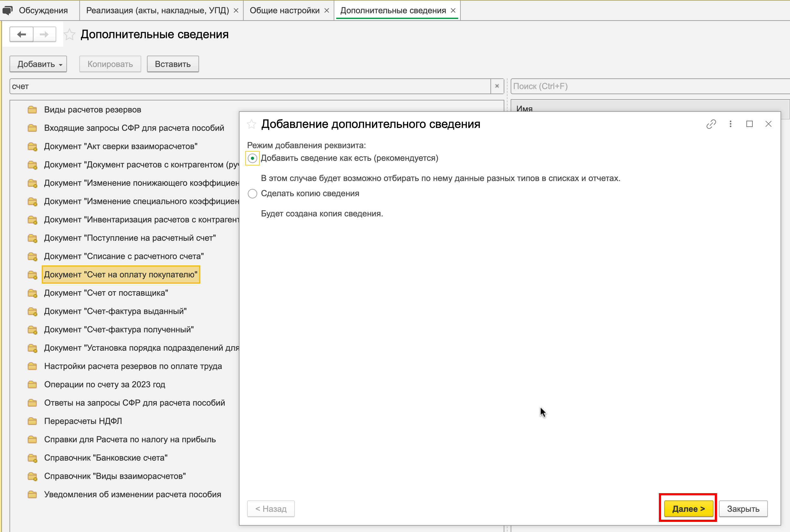Screen dimensions: 790x532
Task: Select Добавить сведение как есть radio option
Action: click(252, 159)
